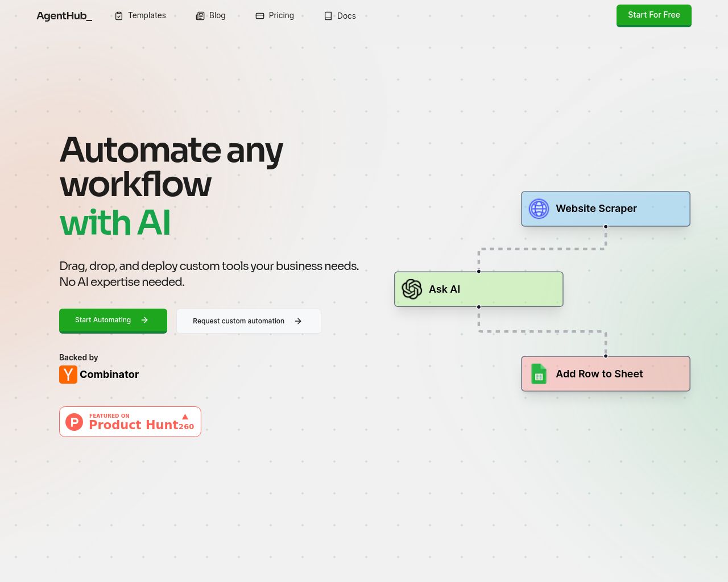Click the clipboard icon beside Templates

[118, 15]
